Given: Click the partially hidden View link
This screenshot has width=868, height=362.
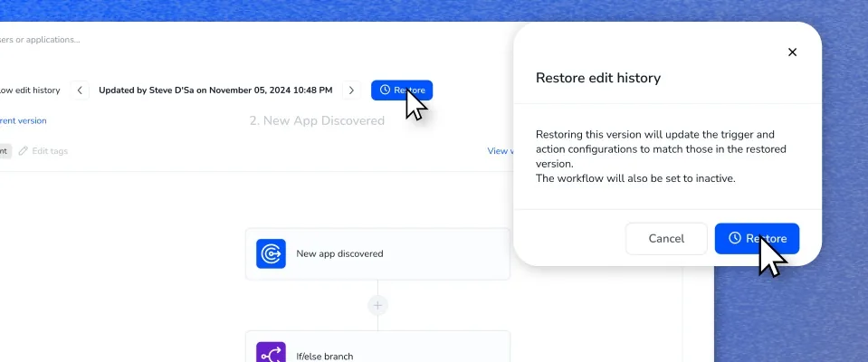Looking at the screenshot, I should point(501,150).
